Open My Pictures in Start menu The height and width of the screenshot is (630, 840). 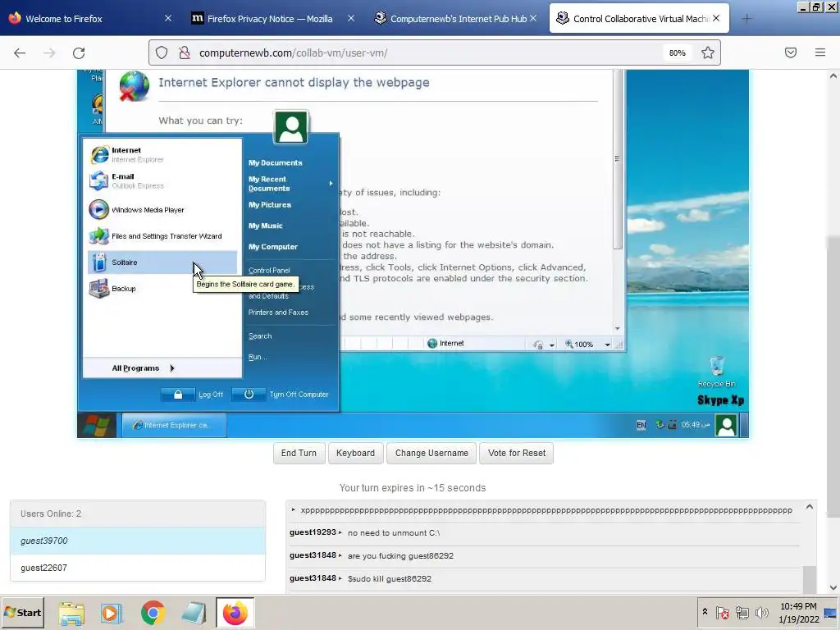tap(269, 204)
